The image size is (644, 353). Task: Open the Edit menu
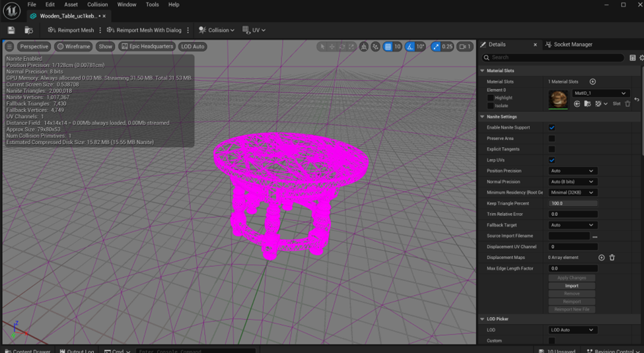50,5
